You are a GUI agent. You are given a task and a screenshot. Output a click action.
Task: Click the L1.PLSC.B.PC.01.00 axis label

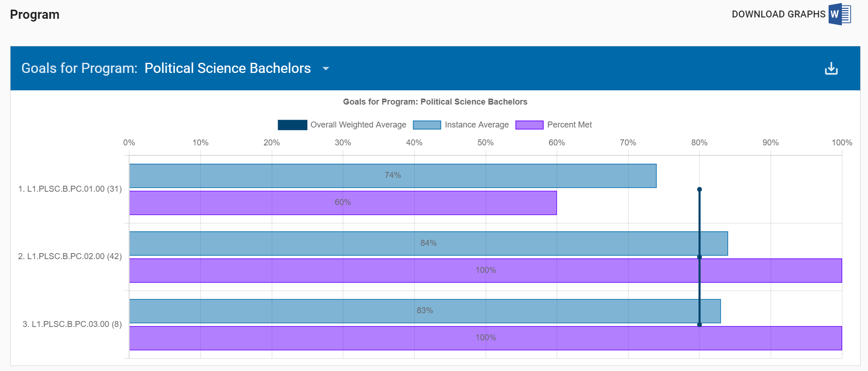point(70,189)
